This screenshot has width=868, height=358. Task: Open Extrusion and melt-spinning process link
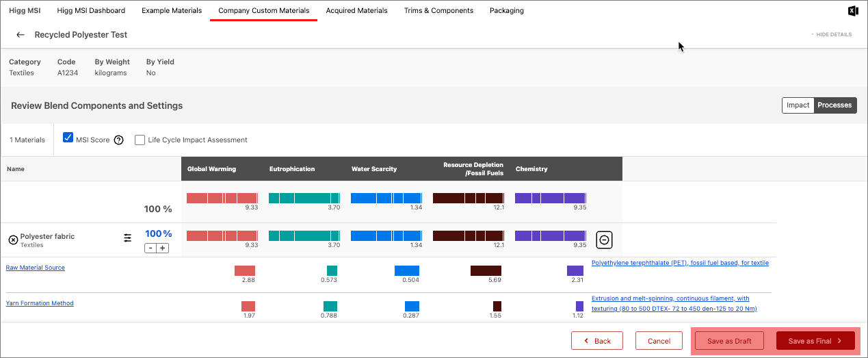[x=674, y=303]
